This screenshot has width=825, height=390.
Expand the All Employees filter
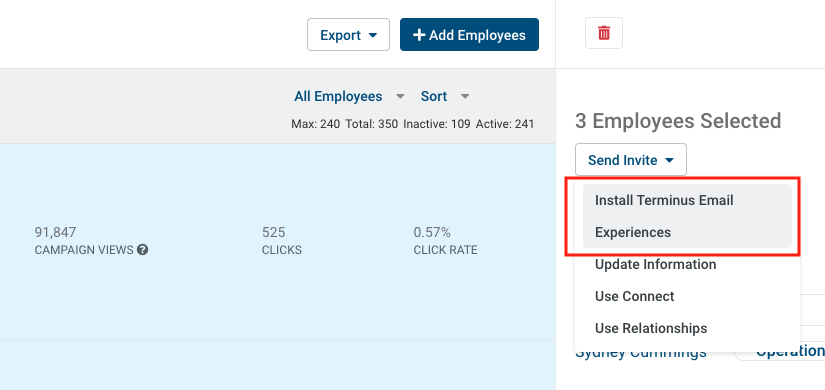pos(349,96)
